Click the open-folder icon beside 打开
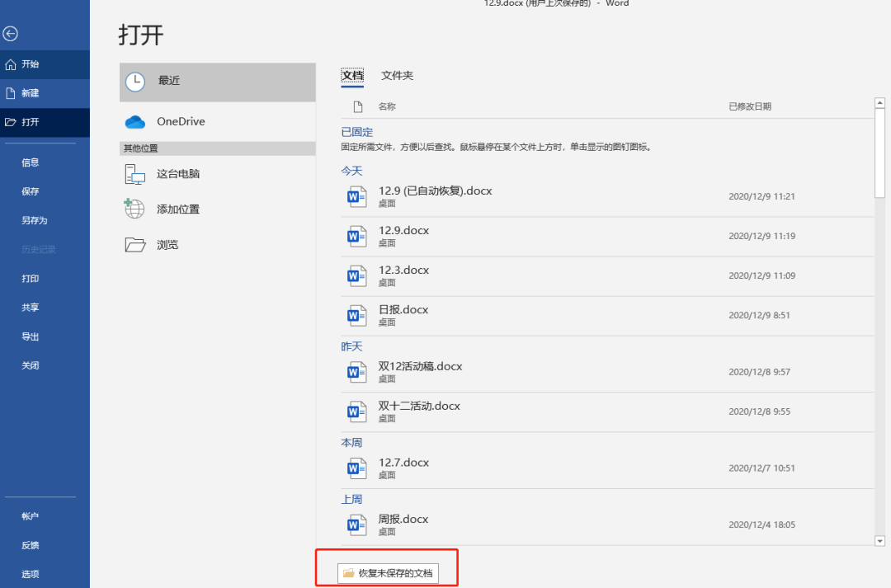Viewport: 891px width, 588px height. tap(10, 122)
